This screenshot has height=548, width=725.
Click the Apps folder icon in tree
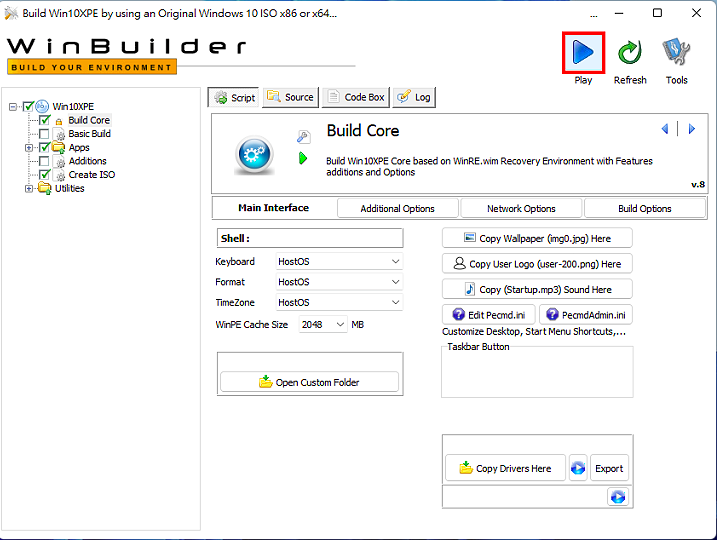58,148
